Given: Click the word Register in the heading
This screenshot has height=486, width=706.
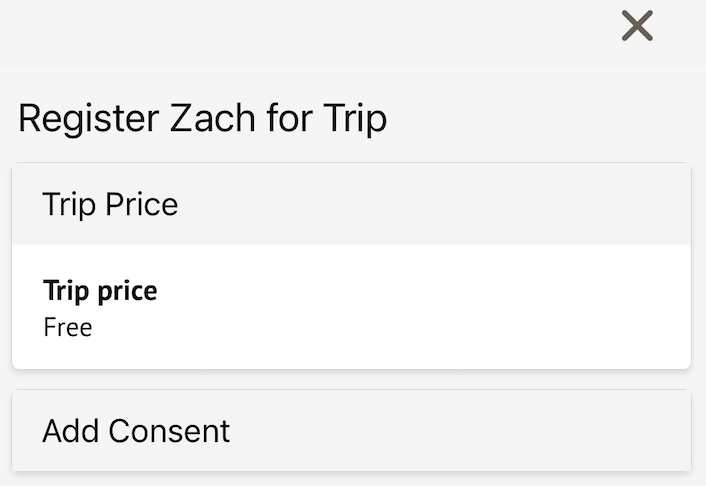Looking at the screenshot, I should [85, 120].
